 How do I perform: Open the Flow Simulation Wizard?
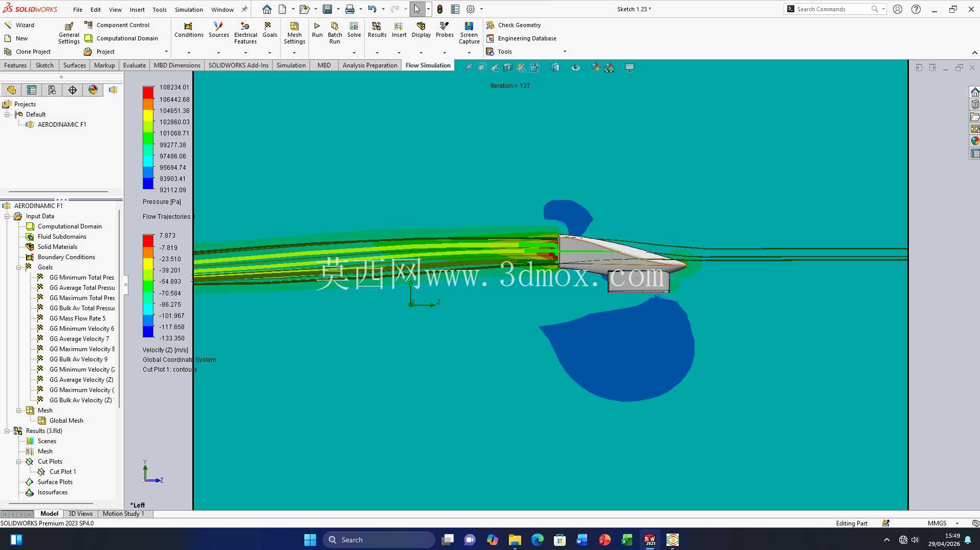(x=19, y=25)
